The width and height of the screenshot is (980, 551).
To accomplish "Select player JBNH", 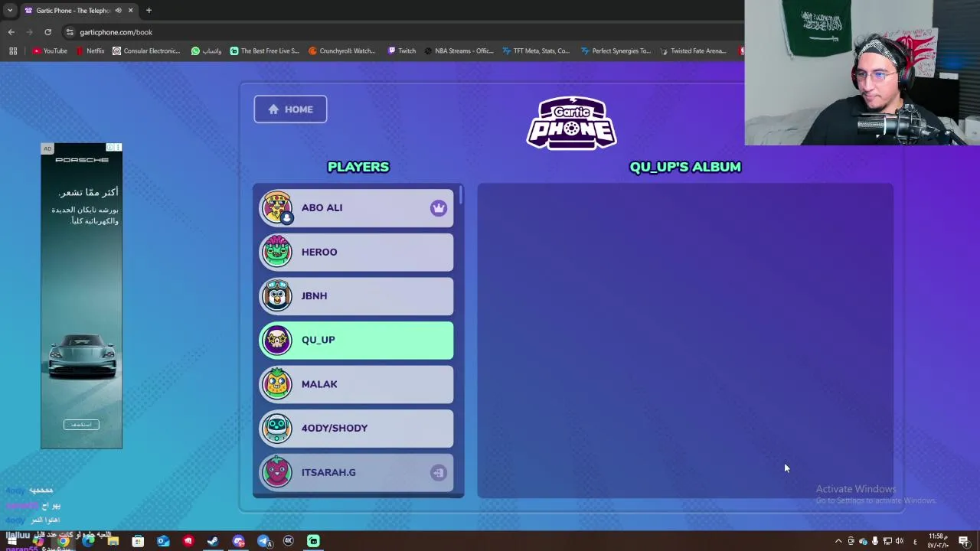I will pos(356,296).
